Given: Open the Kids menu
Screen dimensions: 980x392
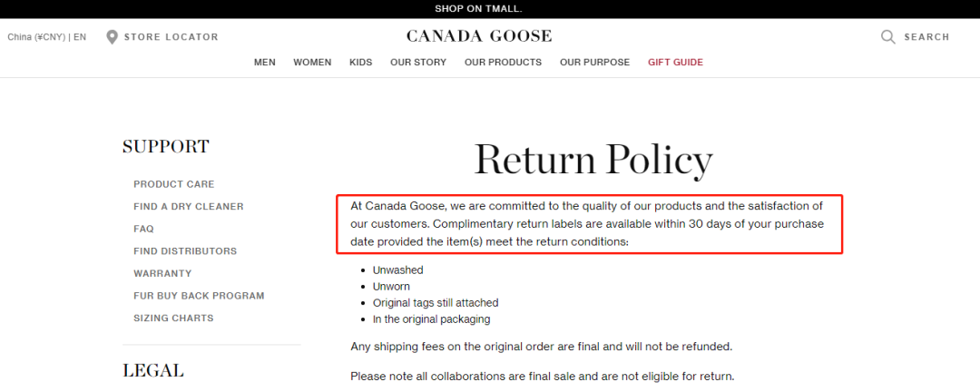Looking at the screenshot, I should click(x=360, y=63).
